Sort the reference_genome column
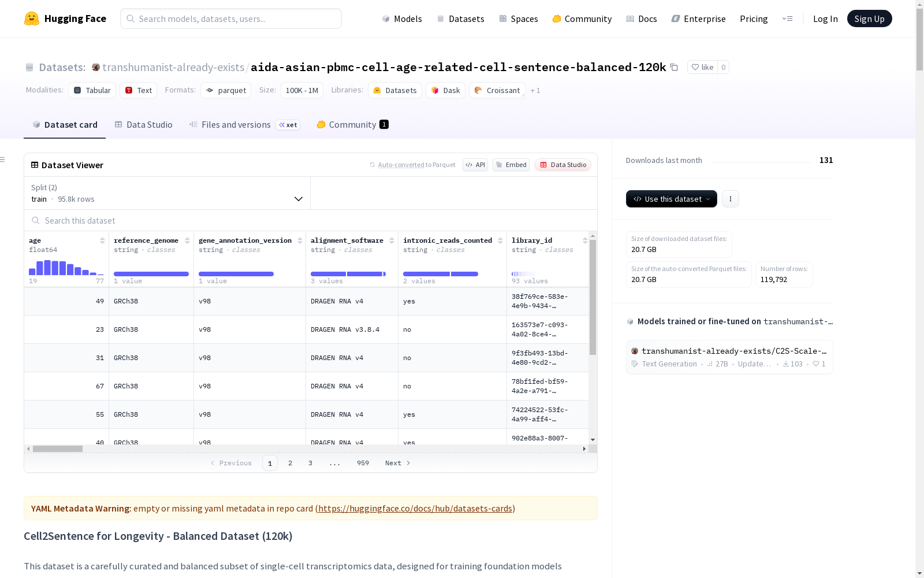Image resolution: width=924 pixels, height=578 pixels. tap(187, 240)
